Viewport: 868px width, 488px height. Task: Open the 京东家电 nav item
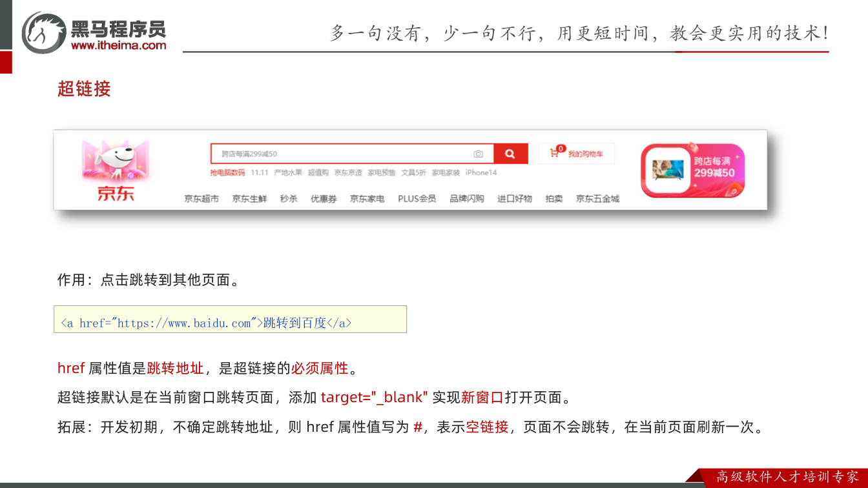pos(367,199)
